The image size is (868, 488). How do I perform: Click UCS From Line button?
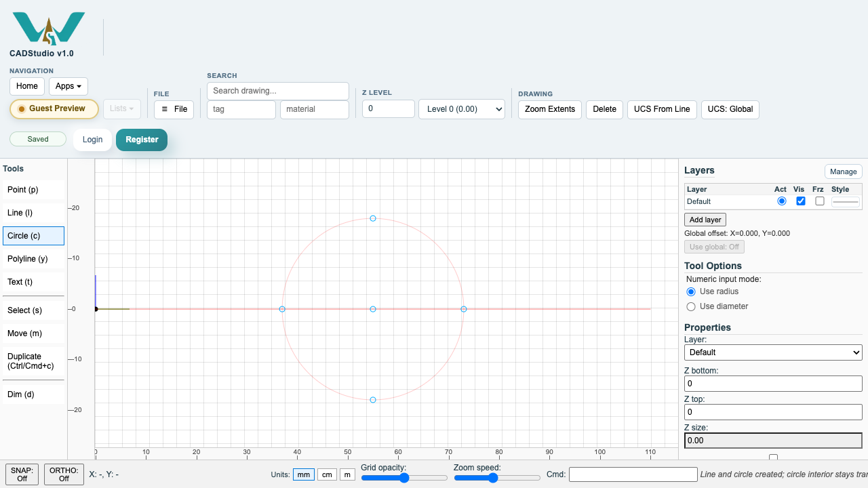(x=662, y=109)
